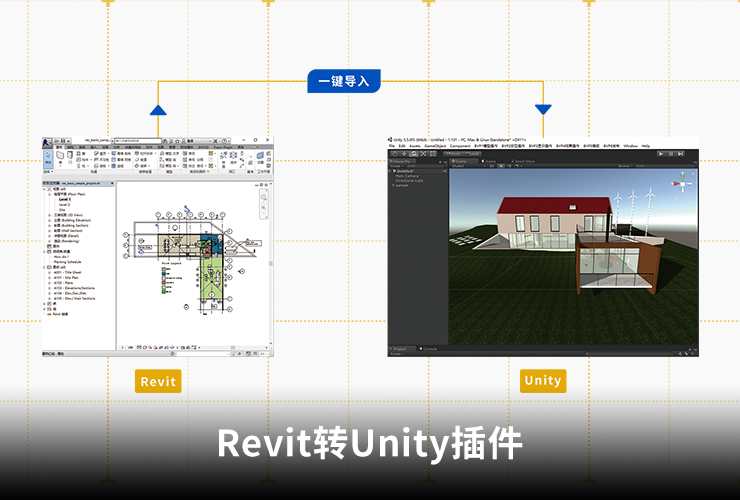Screen dimensions: 740x500
Task: Select the Hierarchy tab in Unity
Action: (x=402, y=161)
